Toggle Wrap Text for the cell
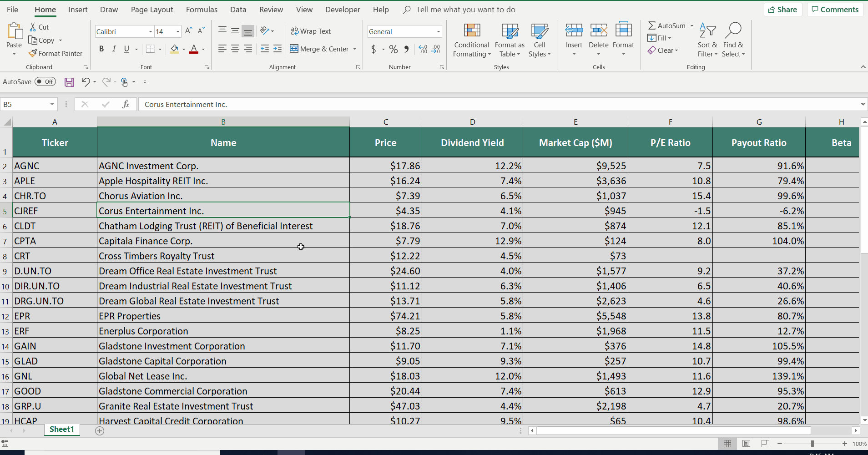This screenshot has width=868, height=455. pos(311,31)
